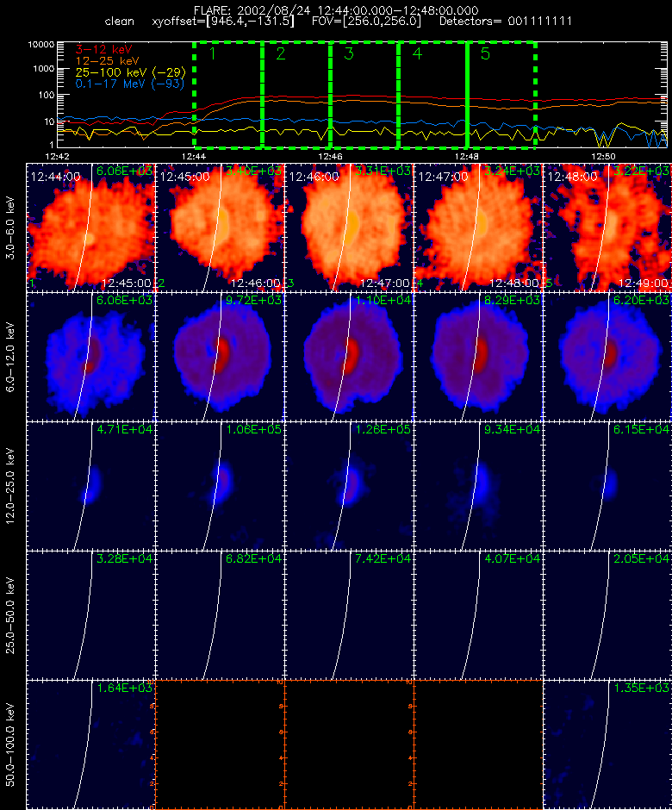Click the 50.0-100.0 keV row label
Screen dimensions: 672x810
(10, 745)
